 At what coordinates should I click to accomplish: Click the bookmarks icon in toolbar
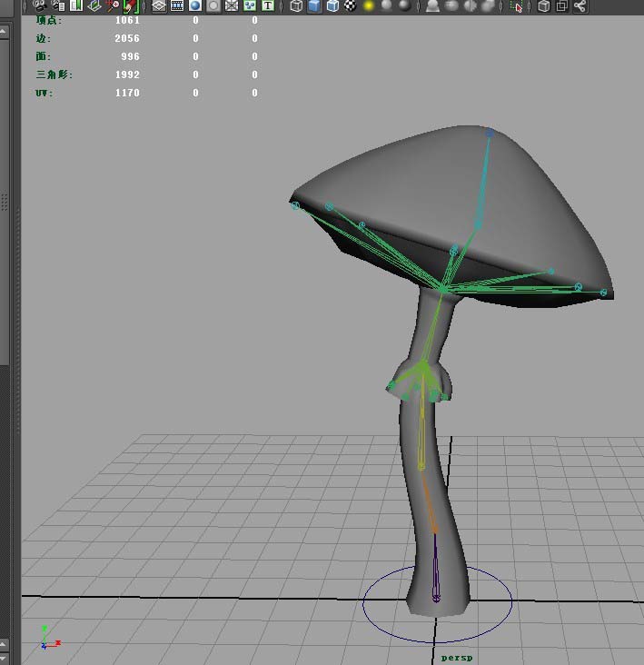[x=76, y=5]
